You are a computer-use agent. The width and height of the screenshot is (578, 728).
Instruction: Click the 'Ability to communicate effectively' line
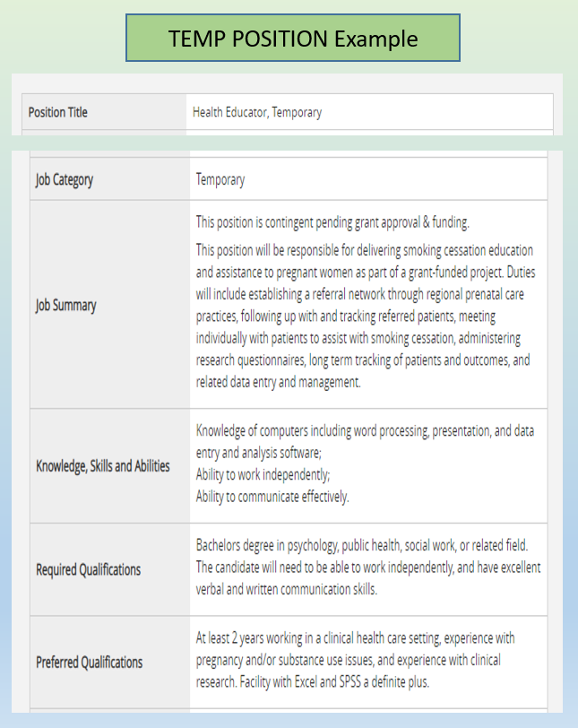pos(272,496)
